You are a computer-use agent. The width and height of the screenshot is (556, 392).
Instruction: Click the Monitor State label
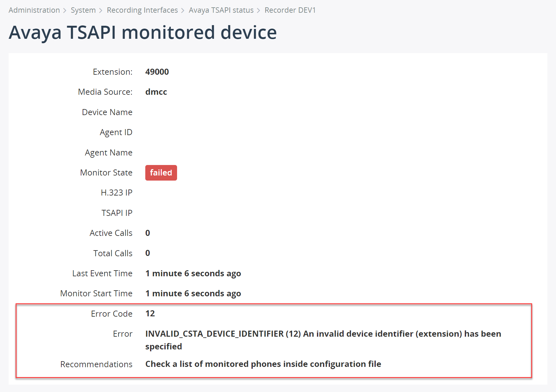pyautogui.click(x=106, y=173)
